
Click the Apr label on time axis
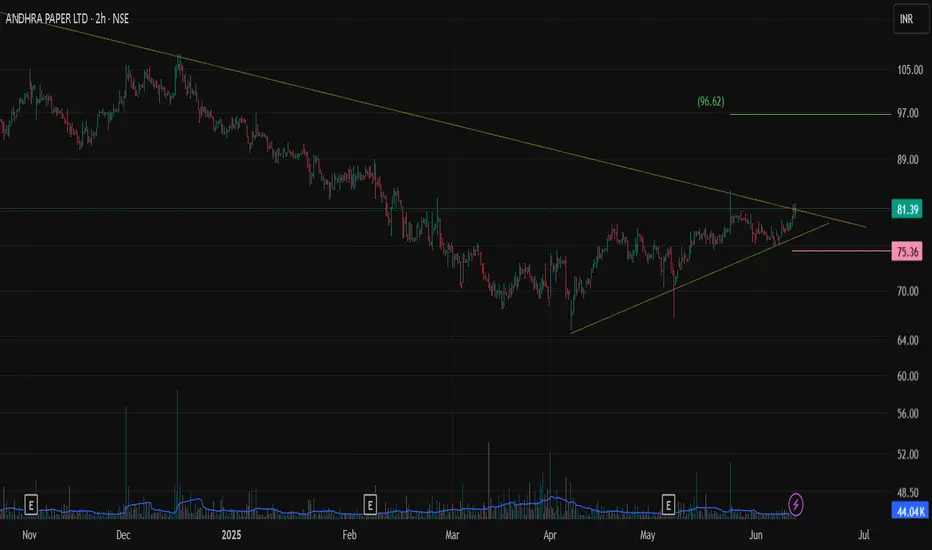click(550, 535)
